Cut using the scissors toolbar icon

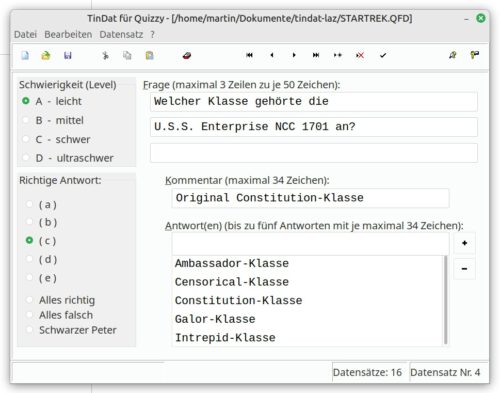105,55
